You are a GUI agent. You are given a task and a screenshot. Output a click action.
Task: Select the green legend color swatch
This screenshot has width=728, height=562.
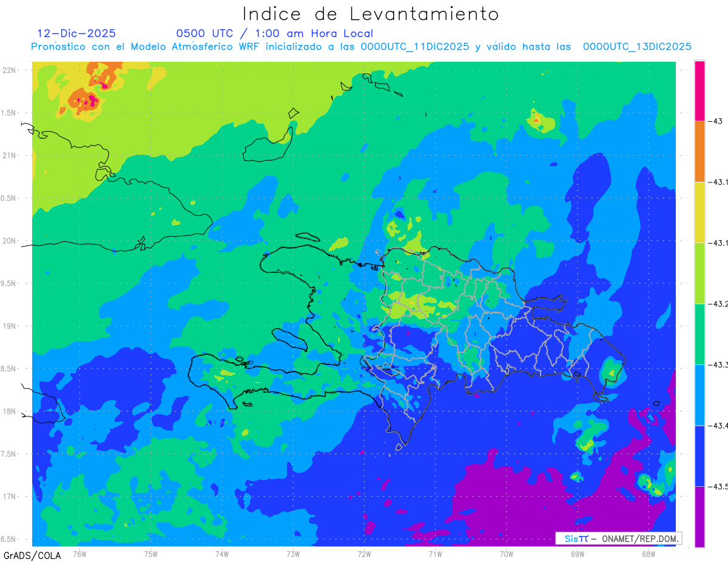[699, 334]
